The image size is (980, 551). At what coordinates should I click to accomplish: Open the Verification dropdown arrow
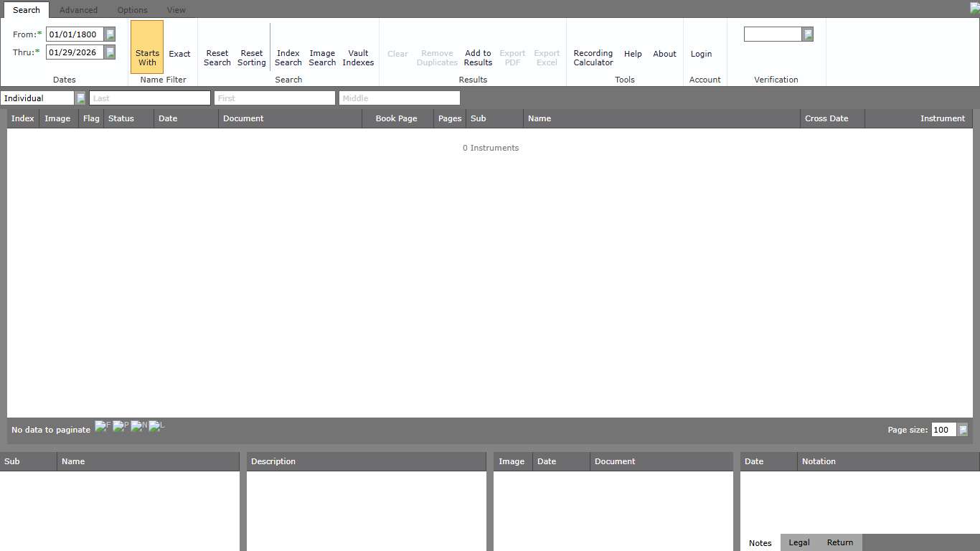point(807,34)
